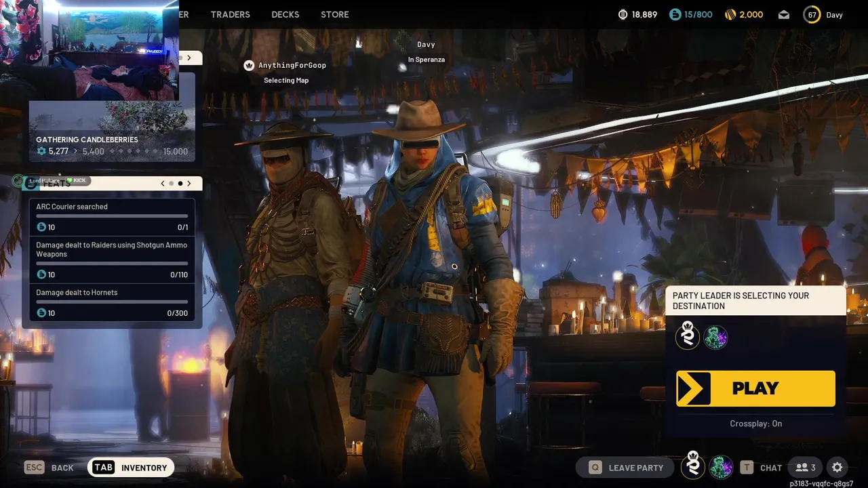Click the Leave Party button

[x=626, y=467]
